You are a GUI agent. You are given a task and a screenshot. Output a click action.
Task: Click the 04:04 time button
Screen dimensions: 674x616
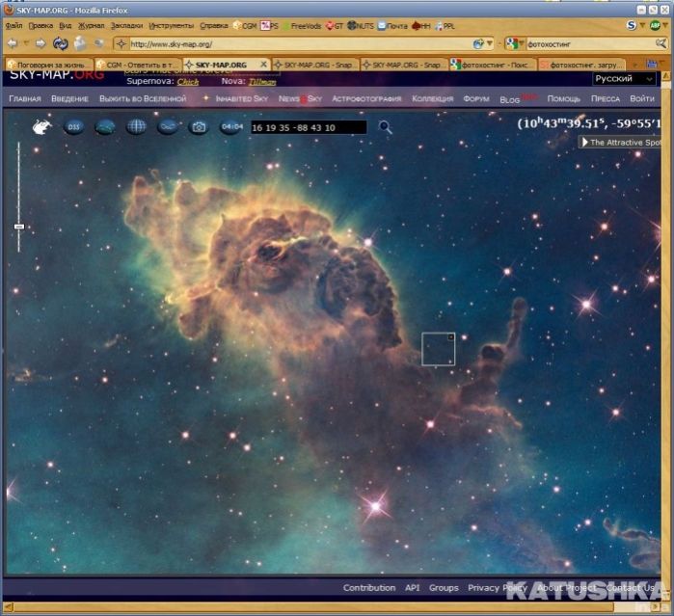[x=231, y=127]
